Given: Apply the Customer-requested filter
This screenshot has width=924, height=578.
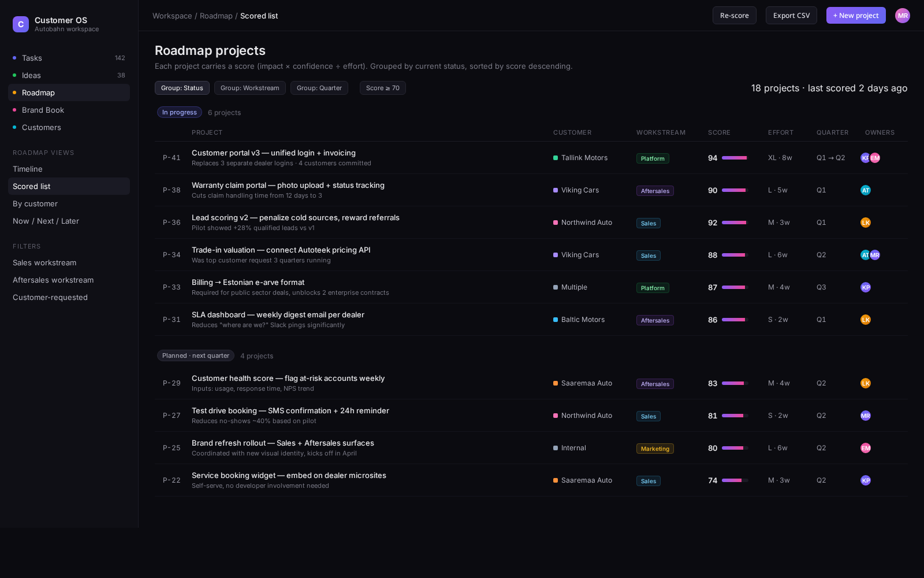Looking at the screenshot, I should click(69, 297).
